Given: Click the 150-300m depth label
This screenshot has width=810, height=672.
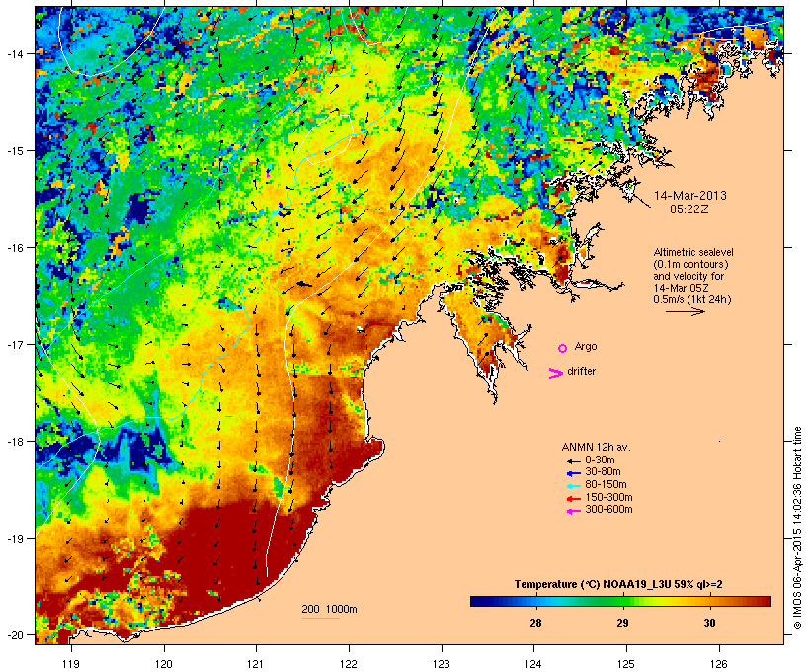Looking at the screenshot, I should pos(608,497).
